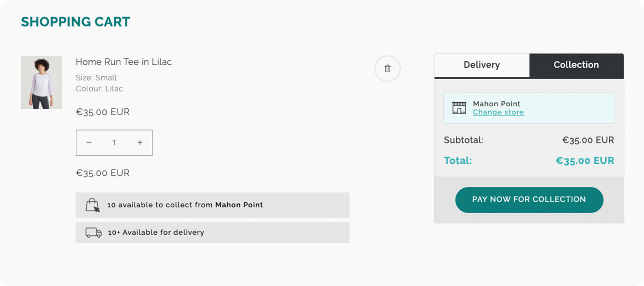644x286 pixels.
Task: Click the Size: Small label
Action: 96,78
